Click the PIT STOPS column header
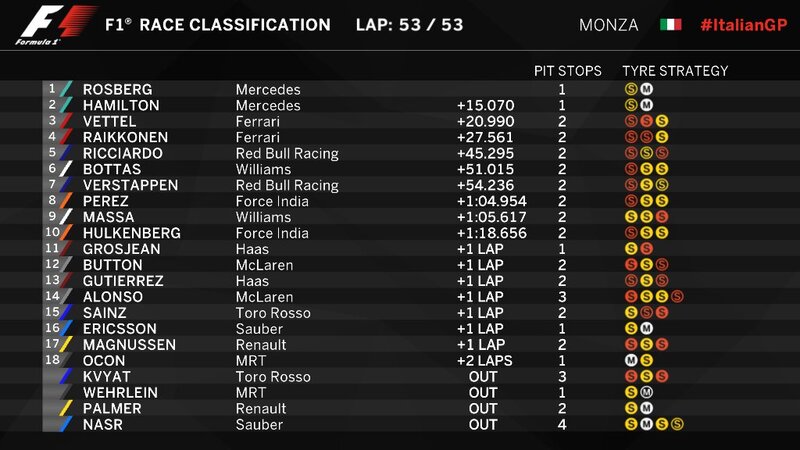Viewport: 800px width, 450px height. coord(567,71)
